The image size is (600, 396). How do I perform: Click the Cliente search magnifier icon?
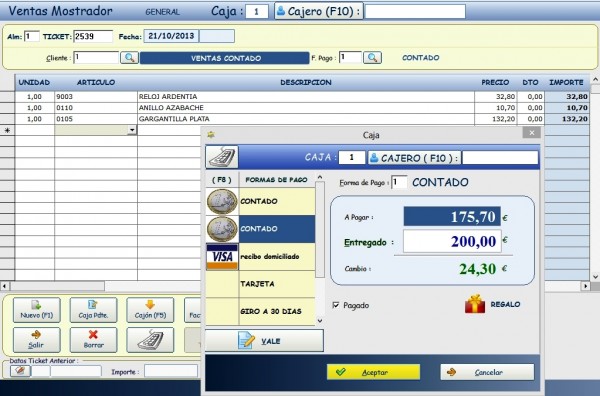(x=129, y=58)
